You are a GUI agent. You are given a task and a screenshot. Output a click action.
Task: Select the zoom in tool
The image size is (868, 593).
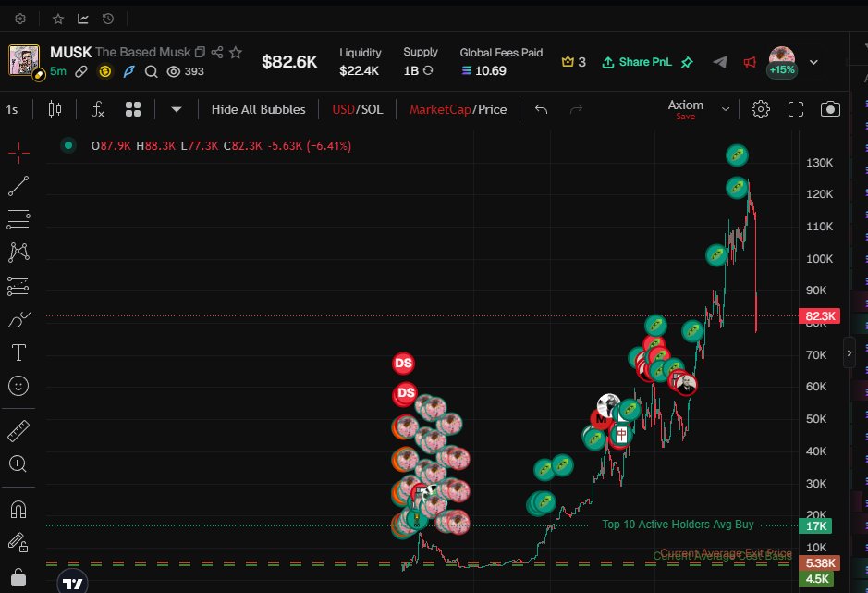click(x=18, y=463)
